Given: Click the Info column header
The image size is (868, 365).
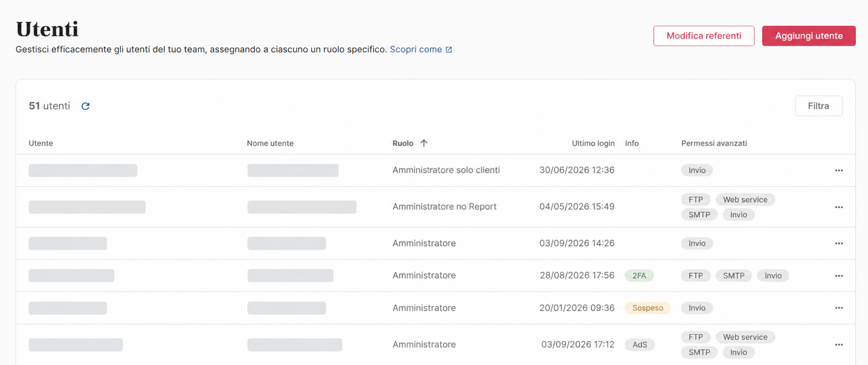Looking at the screenshot, I should click(632, 143).
